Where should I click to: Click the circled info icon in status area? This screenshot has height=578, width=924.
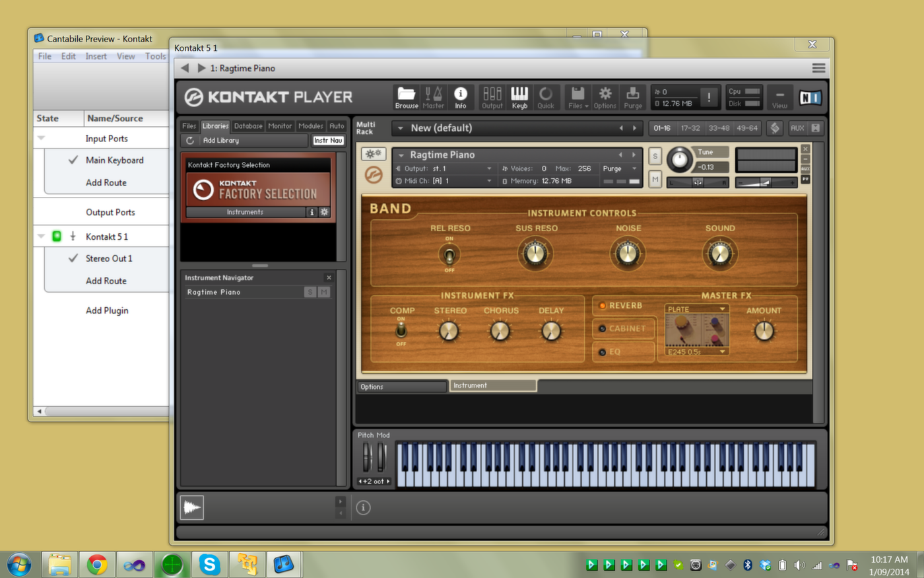[363, 507]
